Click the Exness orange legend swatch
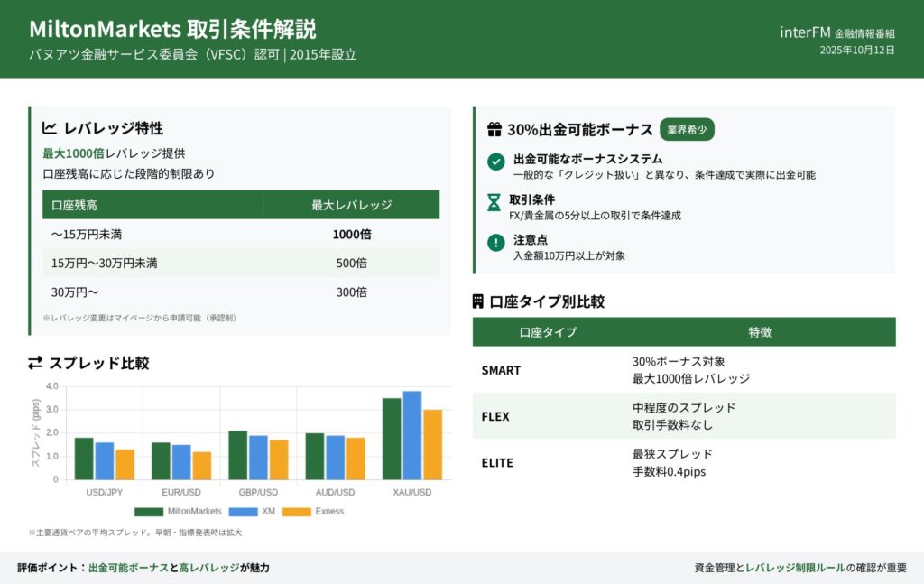924x584 pixels. pyautogui.click(x=297, y=511)
